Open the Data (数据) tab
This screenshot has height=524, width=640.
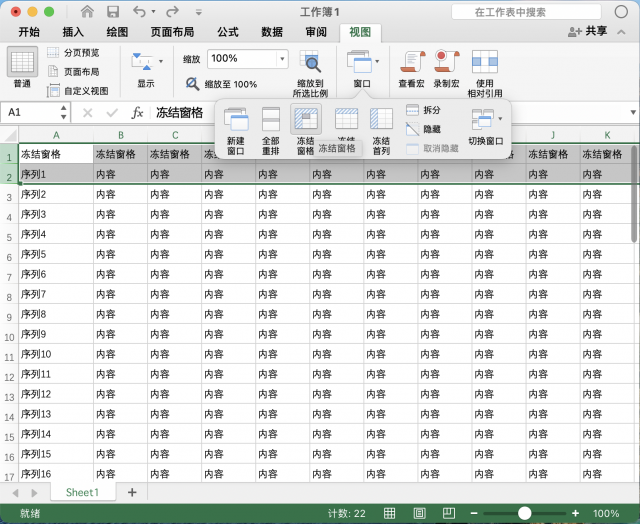(x=272, y=32)
